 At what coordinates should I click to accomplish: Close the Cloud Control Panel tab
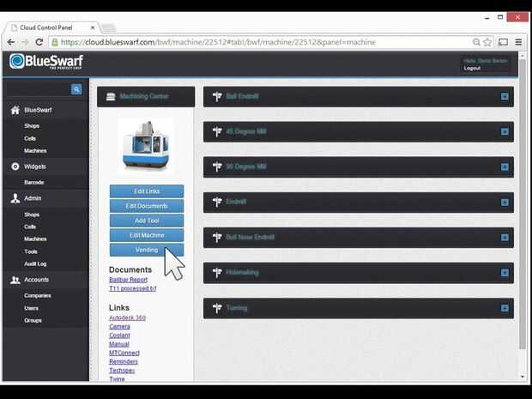[x=93, y=27]
